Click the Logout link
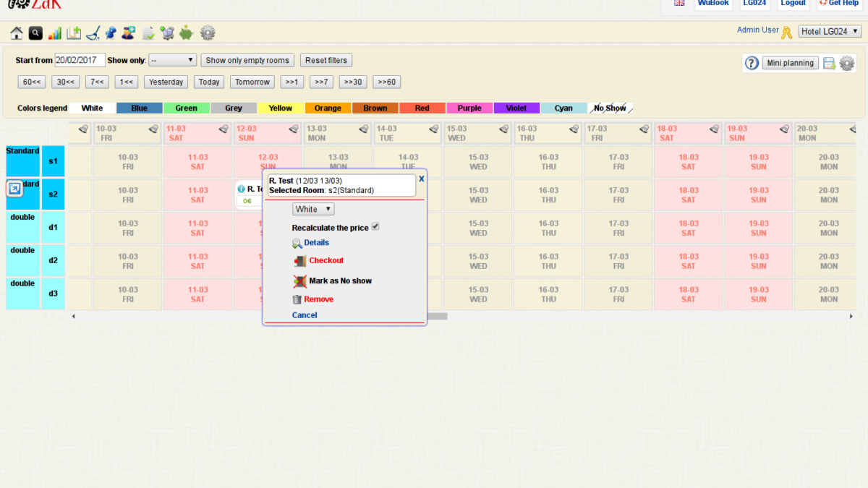The height and width of the screenshot is (488, 868). (793, 3)
